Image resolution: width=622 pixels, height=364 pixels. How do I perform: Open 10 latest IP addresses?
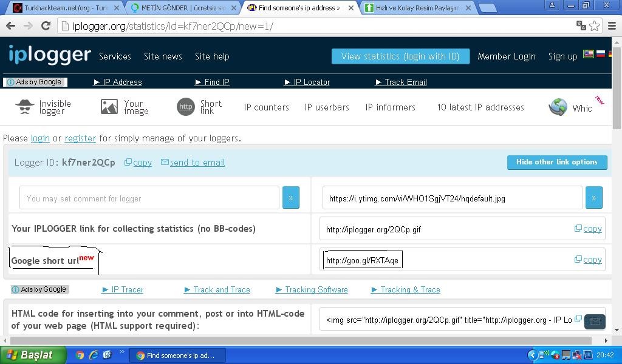tap(480, 107)
